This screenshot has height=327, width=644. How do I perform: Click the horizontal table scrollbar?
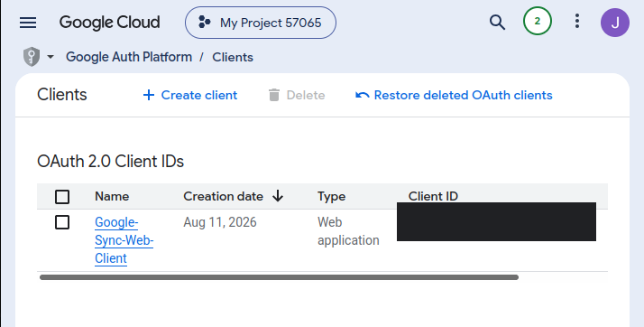pos(279,277)
